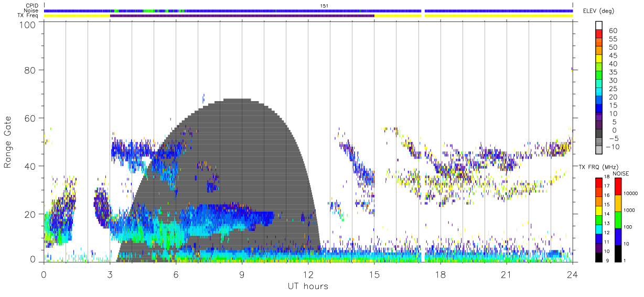Click the '60' tick on the Range Gate axis
Screen dimensions: 644x297
[x=30, y=118]
